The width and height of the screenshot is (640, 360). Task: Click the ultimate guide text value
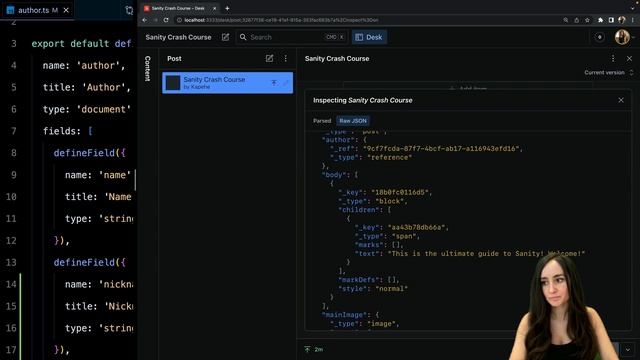click(486, 254)
